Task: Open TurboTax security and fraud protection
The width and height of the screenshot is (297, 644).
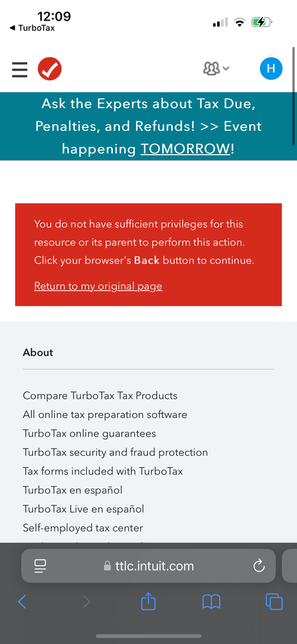Action: (115, 453)
